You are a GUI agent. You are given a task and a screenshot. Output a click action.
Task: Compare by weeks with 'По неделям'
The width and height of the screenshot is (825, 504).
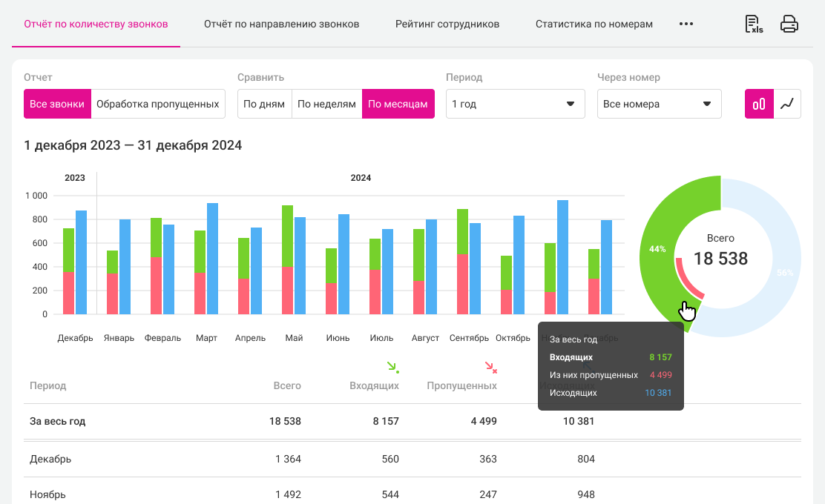326,104
